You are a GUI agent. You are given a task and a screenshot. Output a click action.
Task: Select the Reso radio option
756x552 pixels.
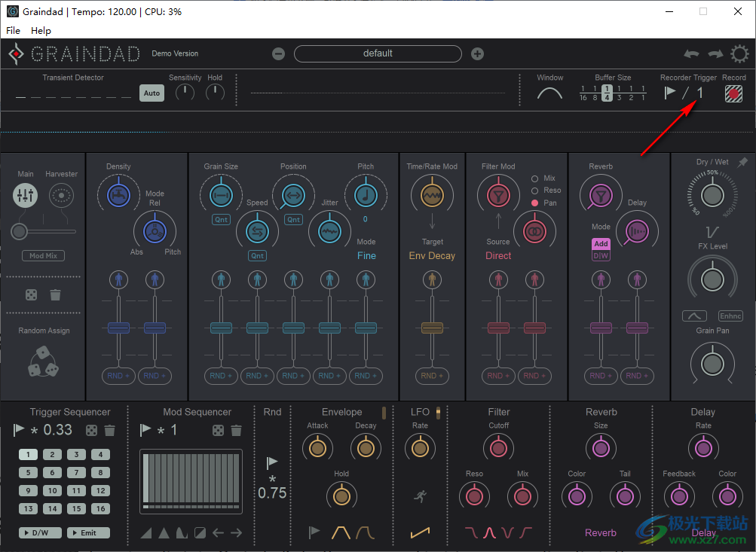(534, 191)
